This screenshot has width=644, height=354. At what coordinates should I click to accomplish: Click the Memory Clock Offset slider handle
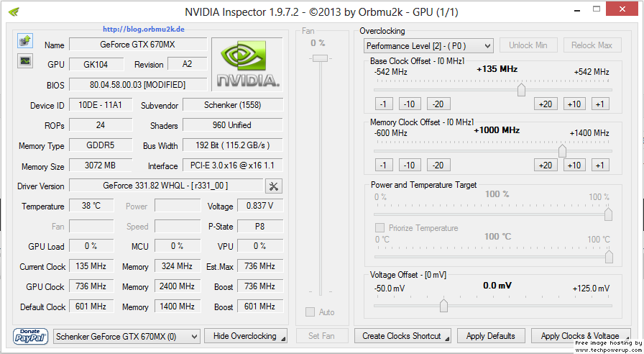coord(562,150)
